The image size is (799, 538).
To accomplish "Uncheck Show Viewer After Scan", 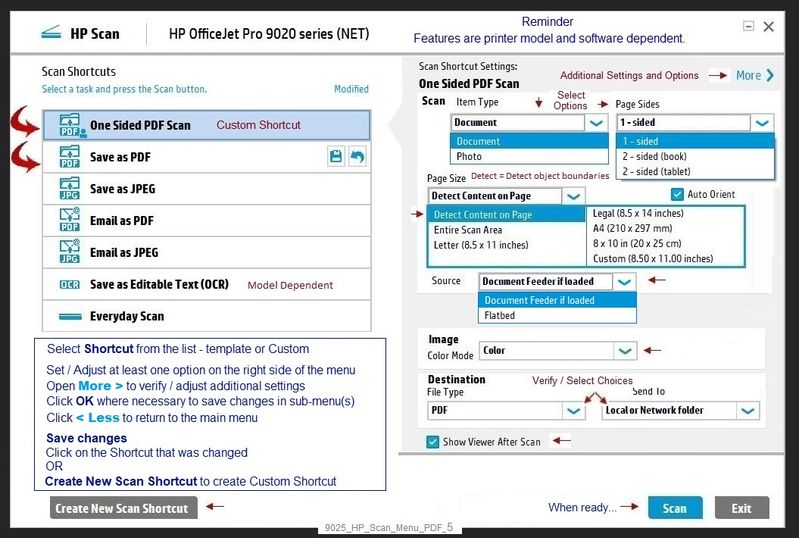I will pyautogui.click(x=432, y=442).
